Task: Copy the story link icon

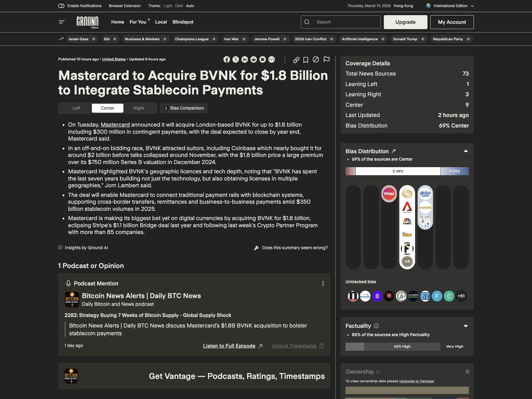Action: point(296,60)
